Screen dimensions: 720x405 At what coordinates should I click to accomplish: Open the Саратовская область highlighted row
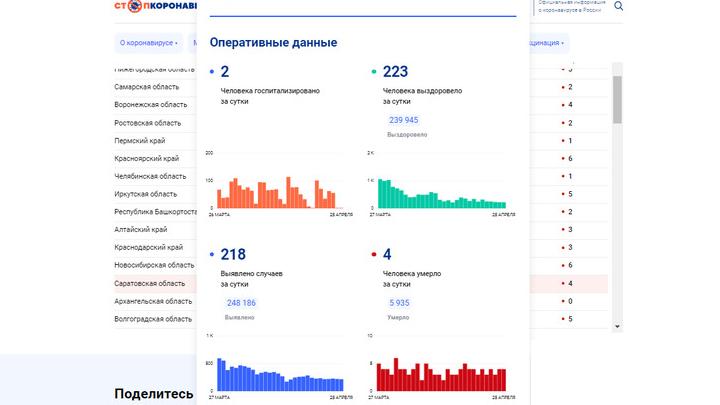152,283
